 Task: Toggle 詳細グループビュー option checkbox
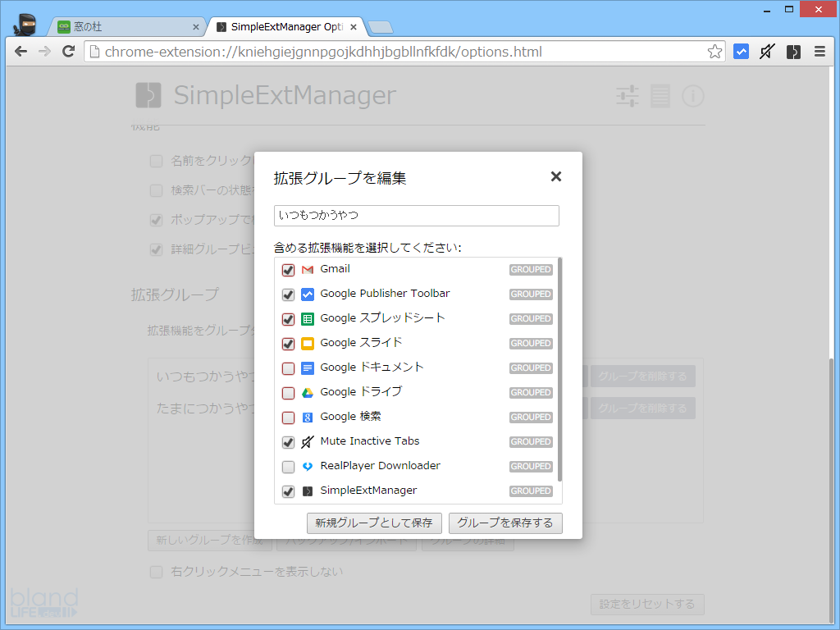coord(157,249)
